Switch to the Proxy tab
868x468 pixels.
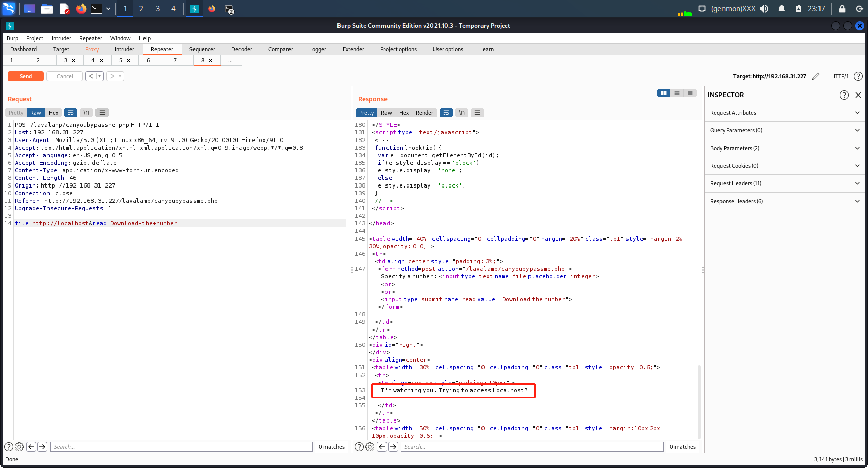tap(92, 49)
